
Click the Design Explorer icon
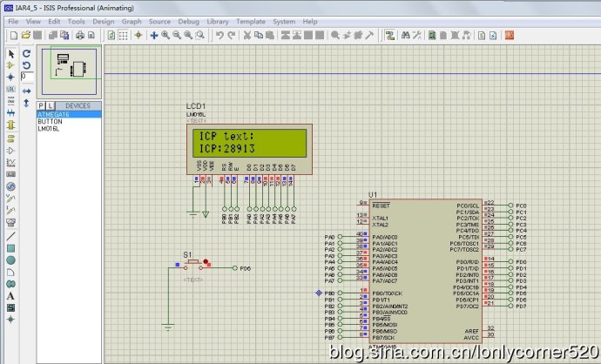[432, 36]
